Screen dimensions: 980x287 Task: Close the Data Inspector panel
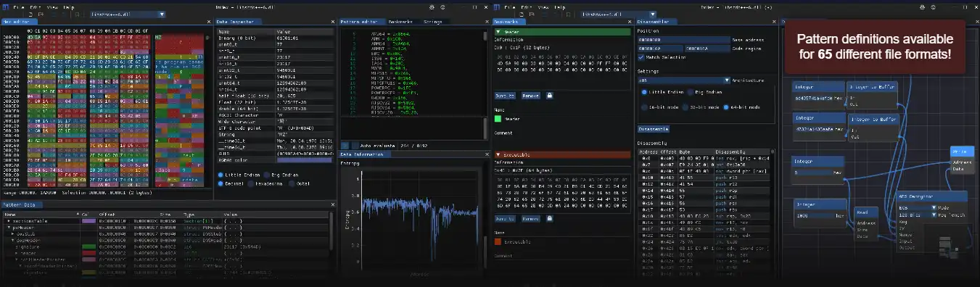tap(333, 22)
